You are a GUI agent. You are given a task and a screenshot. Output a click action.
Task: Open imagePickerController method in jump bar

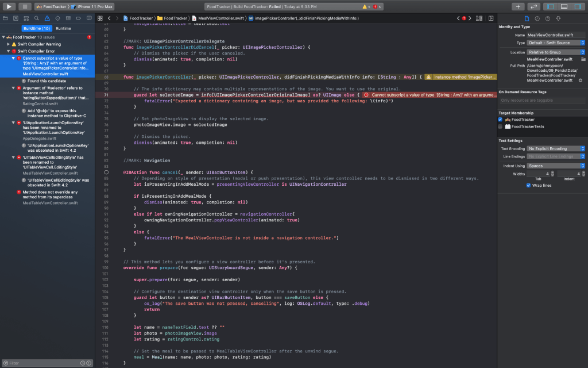304,18
